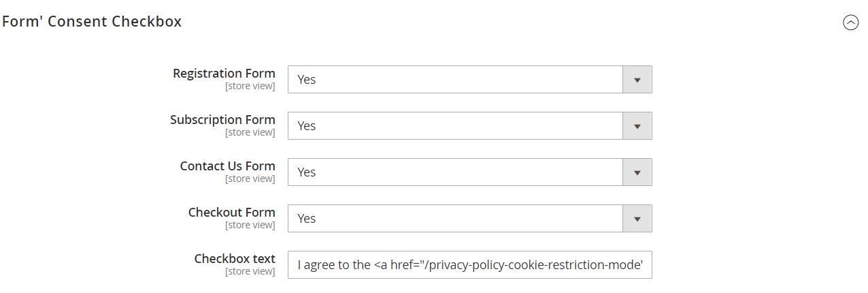Image resolution: width=868 pixels, height=293 pixels.
Task: Focus the Checkbox text input field
Action: pyautogui.click(x=469, y=265)
